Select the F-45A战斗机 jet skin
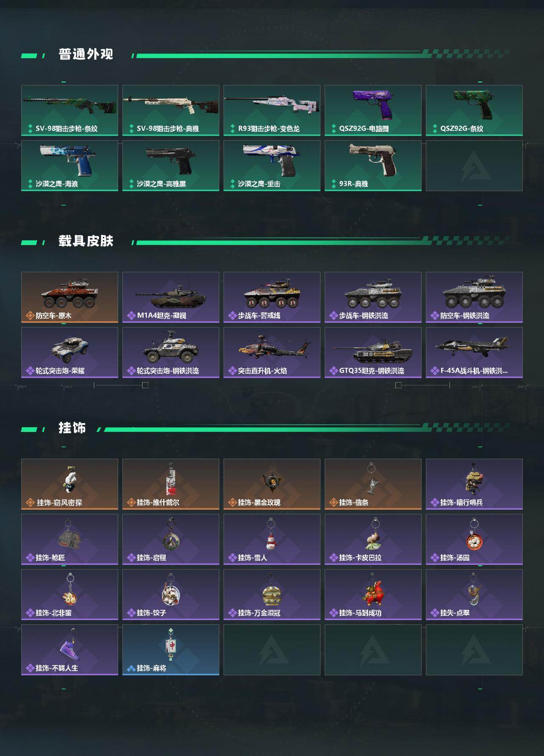 [x=474, y=353]
